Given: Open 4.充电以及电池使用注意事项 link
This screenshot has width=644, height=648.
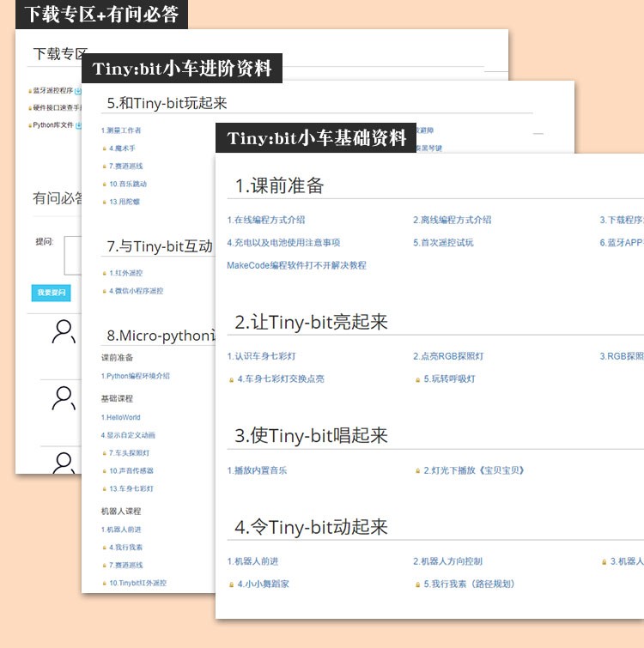Looking at the screenshot, I should point(283,243).
